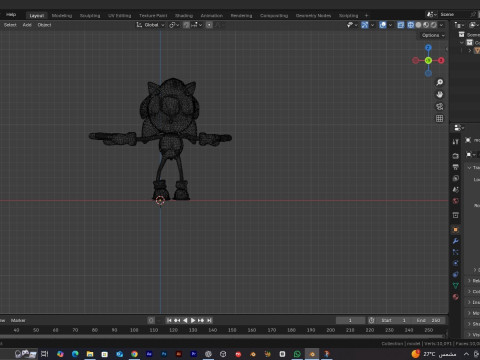Click the current frame number field
Viewport: 480px width, 360px height.
tap(350, 320)
